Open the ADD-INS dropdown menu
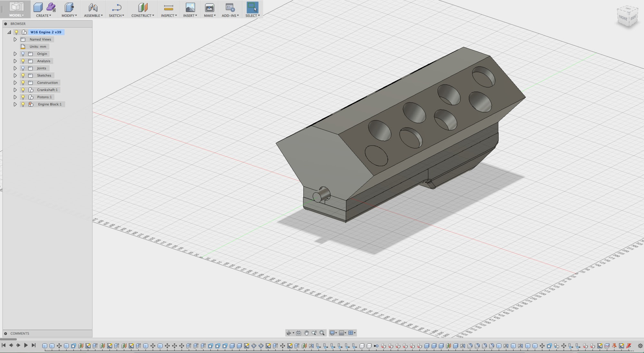The height and width of the screenshot is (353, 644). pyautogui.click(x=230, y=15)
